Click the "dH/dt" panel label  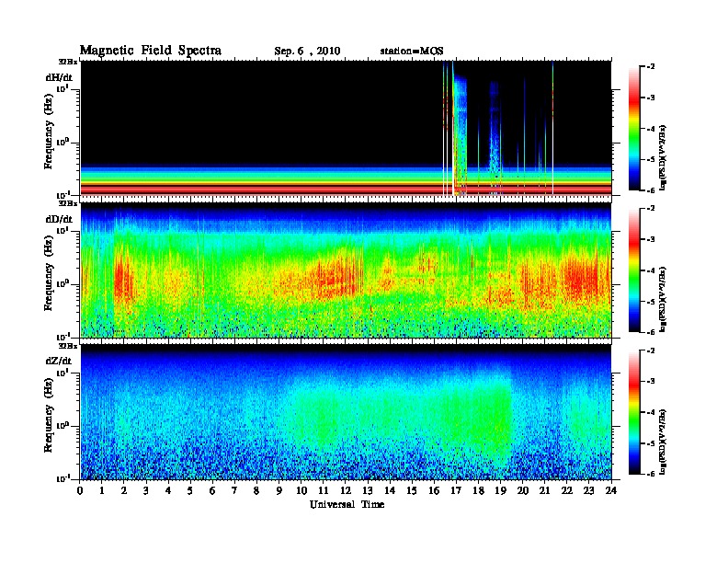[59, 77]
